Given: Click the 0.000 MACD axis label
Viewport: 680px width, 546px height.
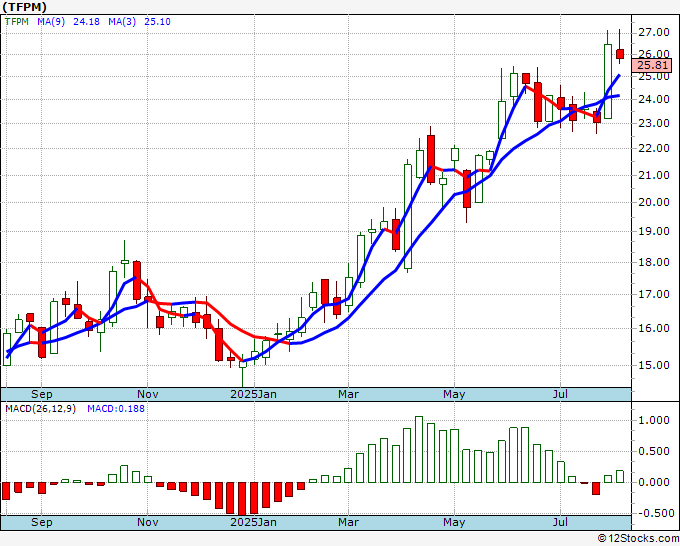Looking at the screenshot, I should point(654,482).
